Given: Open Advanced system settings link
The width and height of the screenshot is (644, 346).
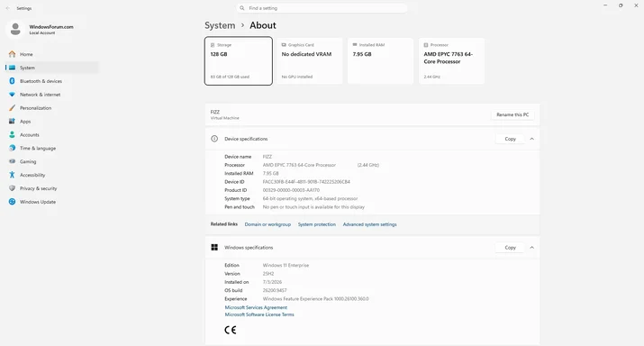Looking at the screenshot, I should pos(369,224).
